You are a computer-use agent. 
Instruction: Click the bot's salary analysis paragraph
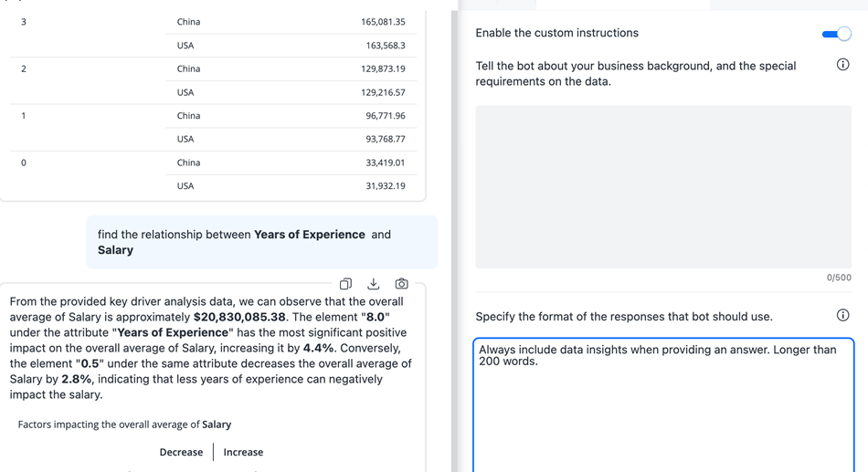[212, 348]
